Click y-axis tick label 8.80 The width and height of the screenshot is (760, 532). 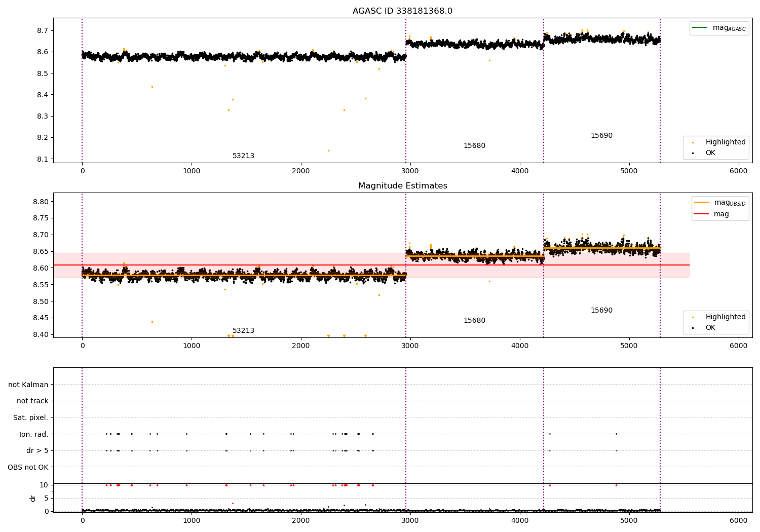click(41, 202)
